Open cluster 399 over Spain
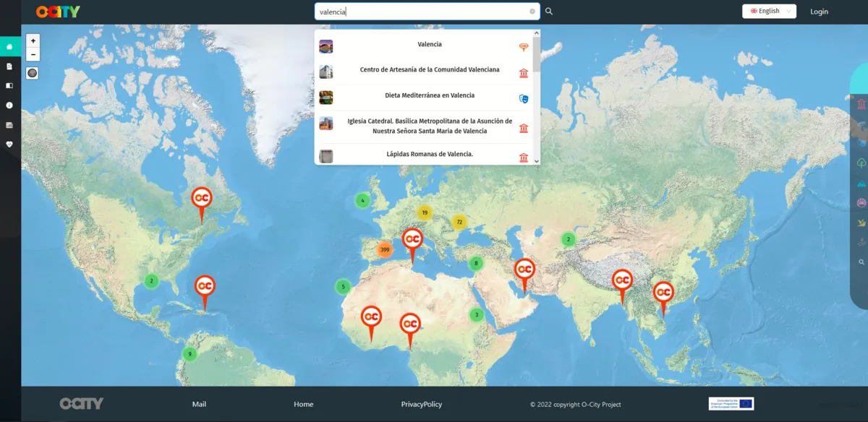Image resolution: width=868 pixels, height=422 pixels. (x=385, y=250)
